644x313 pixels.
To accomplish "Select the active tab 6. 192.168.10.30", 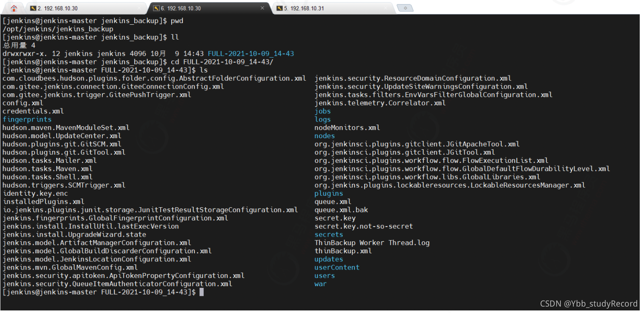I will pos(209,8).
